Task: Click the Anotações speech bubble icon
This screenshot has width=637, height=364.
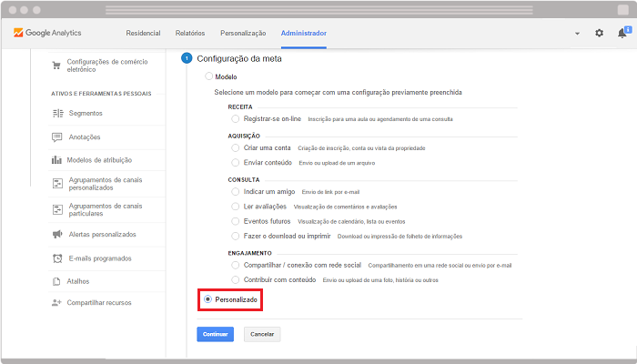Action: tap(56, 137)
